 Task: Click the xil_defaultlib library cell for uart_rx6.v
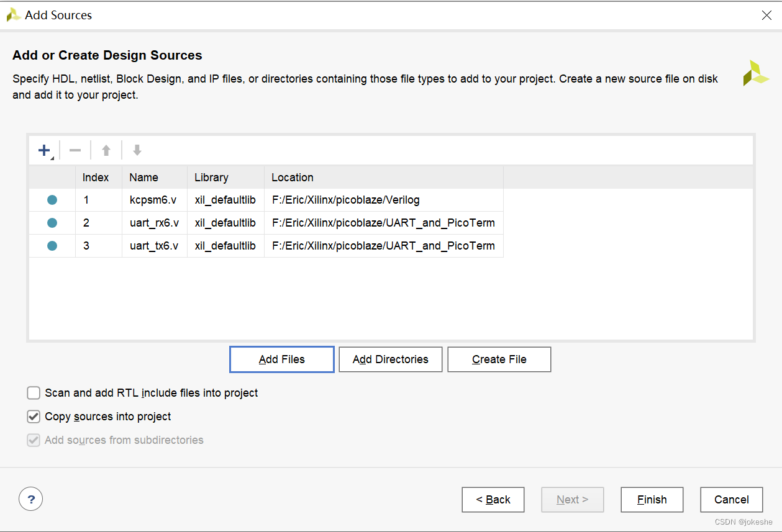click(x=225, y=223)
